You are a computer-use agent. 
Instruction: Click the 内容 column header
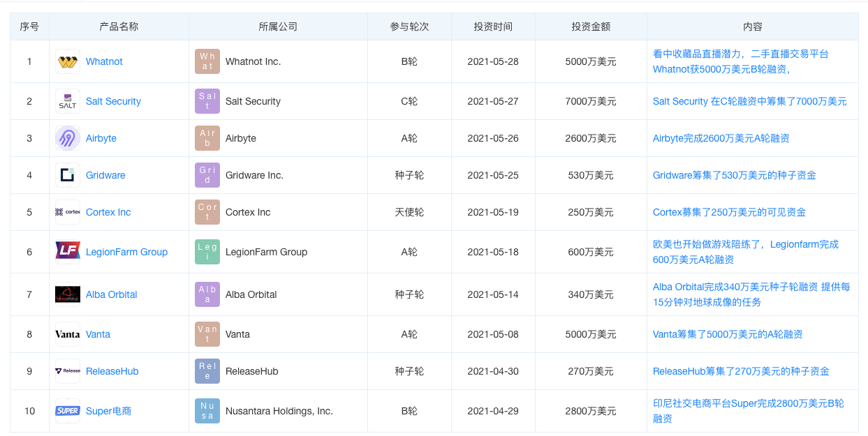(753, 27)
